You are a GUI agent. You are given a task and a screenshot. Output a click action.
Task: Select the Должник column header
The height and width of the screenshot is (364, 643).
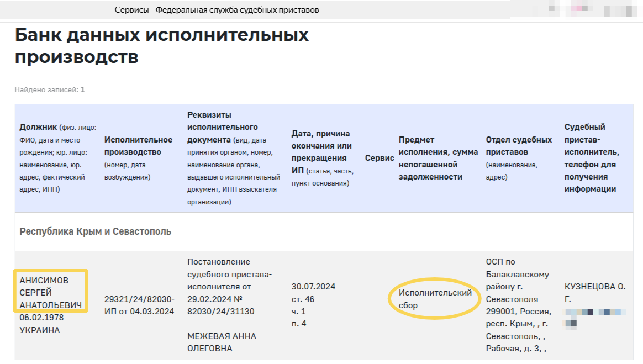pyautogui.click(x=57, y=158)
